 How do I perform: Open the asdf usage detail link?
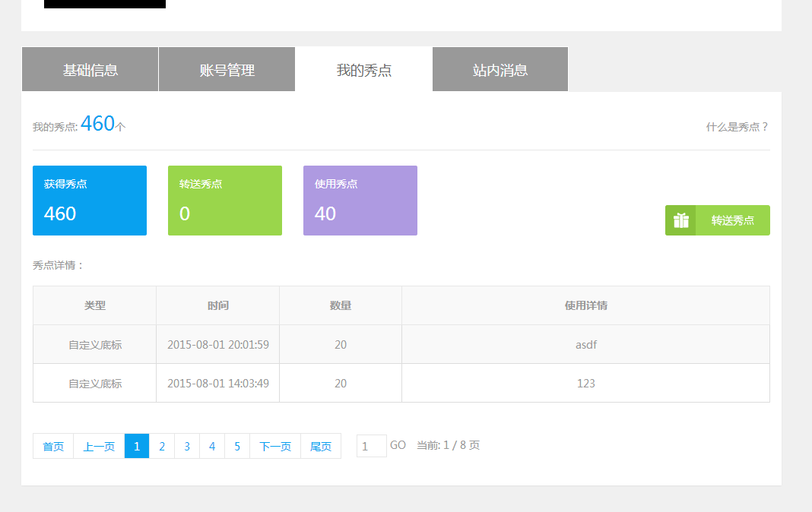point(585,344)
